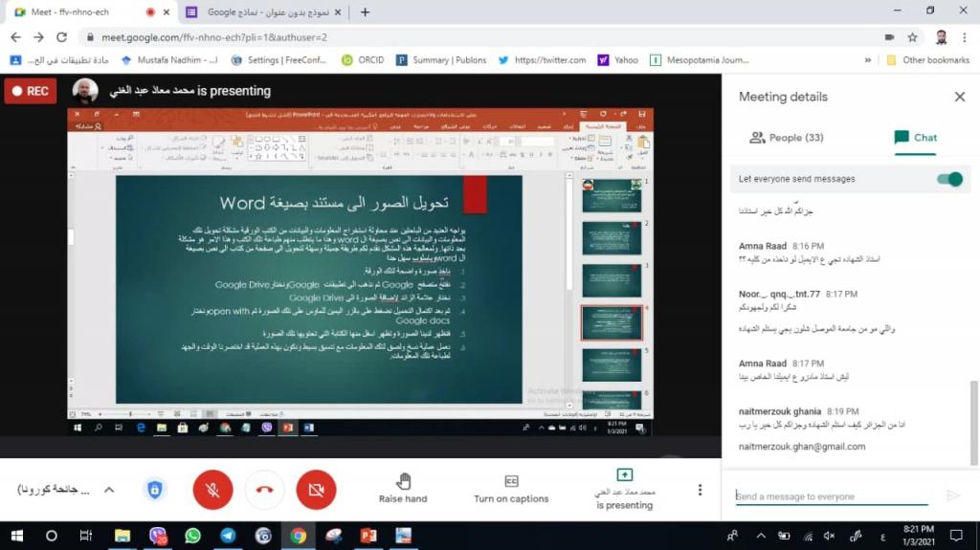Open the ORCID bookmark
Image resolution: width=980 pixels, height=550 pixels.
(362, 59)
